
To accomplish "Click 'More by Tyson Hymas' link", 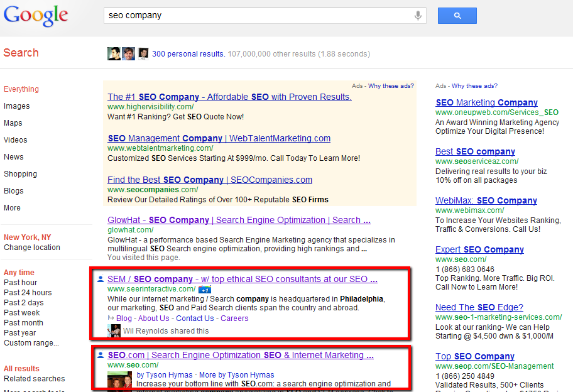I will click(236, 375).
